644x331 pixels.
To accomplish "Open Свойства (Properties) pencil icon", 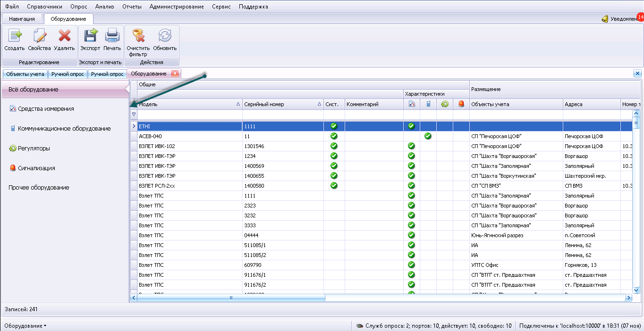I will pyautogui.click(x=40, y=36).
